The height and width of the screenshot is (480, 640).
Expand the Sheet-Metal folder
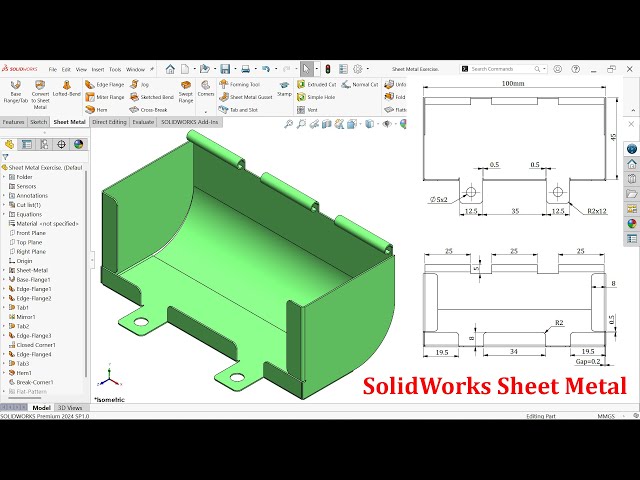4,270
